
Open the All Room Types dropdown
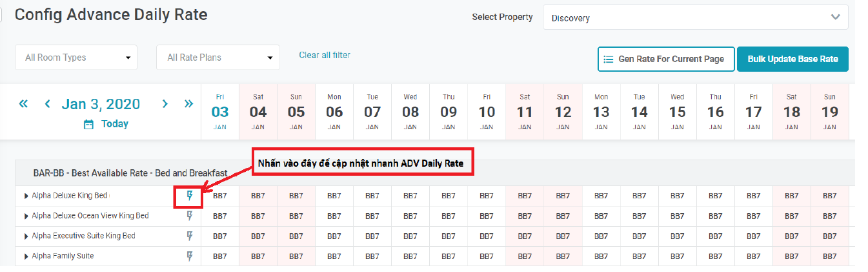tap(76, 58)
